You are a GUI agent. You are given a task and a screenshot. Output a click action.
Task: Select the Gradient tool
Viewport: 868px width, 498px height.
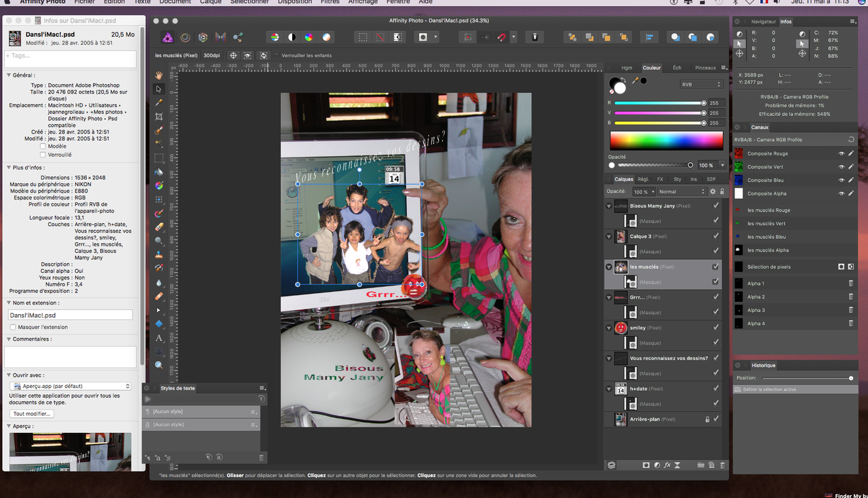159,186
